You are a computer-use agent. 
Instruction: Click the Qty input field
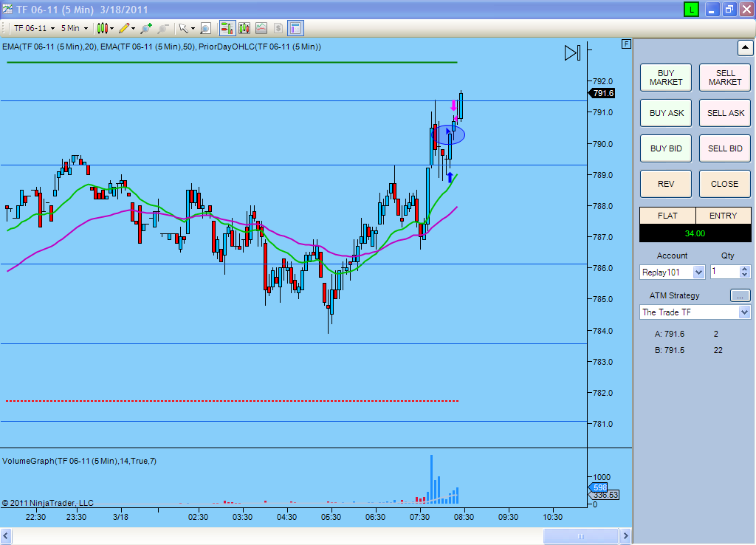pos(725,272)
